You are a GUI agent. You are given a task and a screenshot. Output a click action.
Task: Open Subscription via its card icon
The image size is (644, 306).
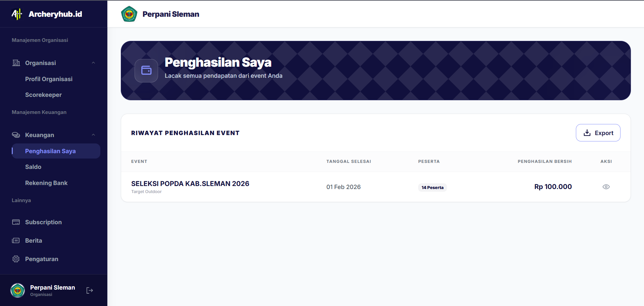[16, 222]
